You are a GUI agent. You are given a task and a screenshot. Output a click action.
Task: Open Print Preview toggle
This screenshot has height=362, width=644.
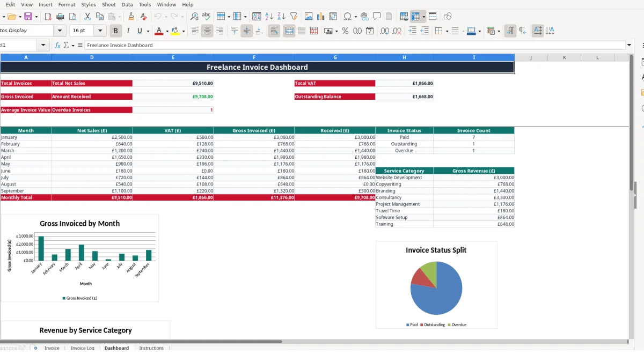72,17
